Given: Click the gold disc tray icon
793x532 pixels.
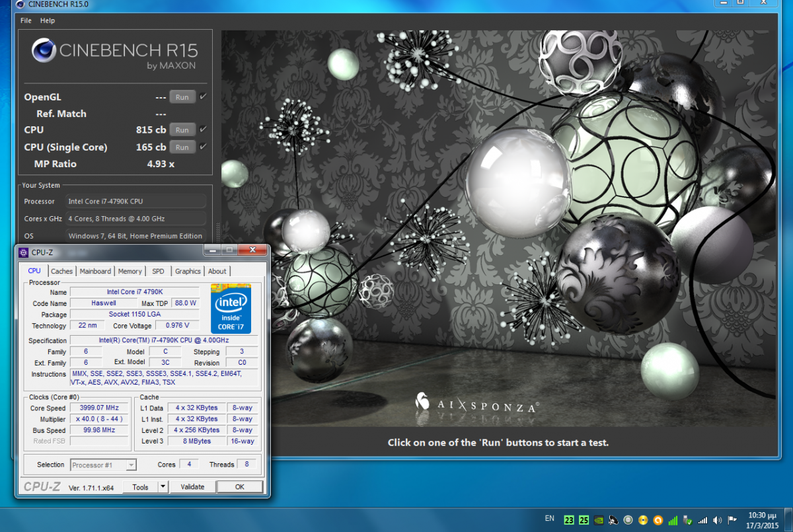Looking at the screenshot, I should tap(643, 520).
